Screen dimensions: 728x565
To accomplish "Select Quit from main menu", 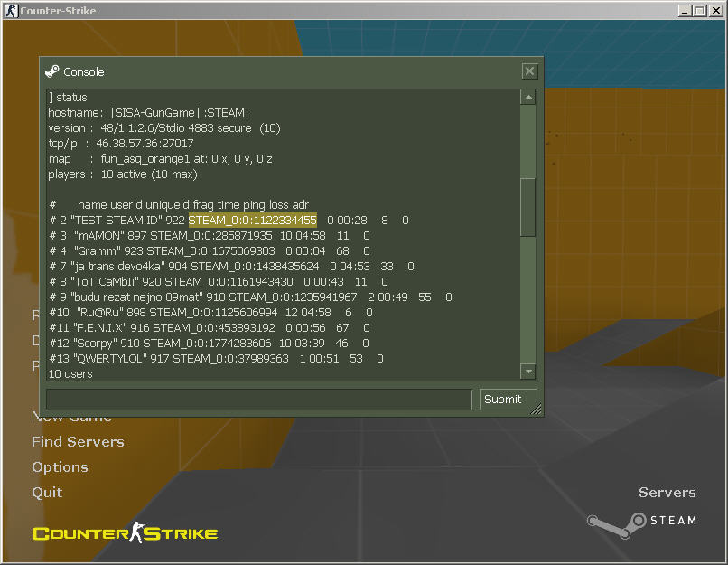I will pos(47,492).
